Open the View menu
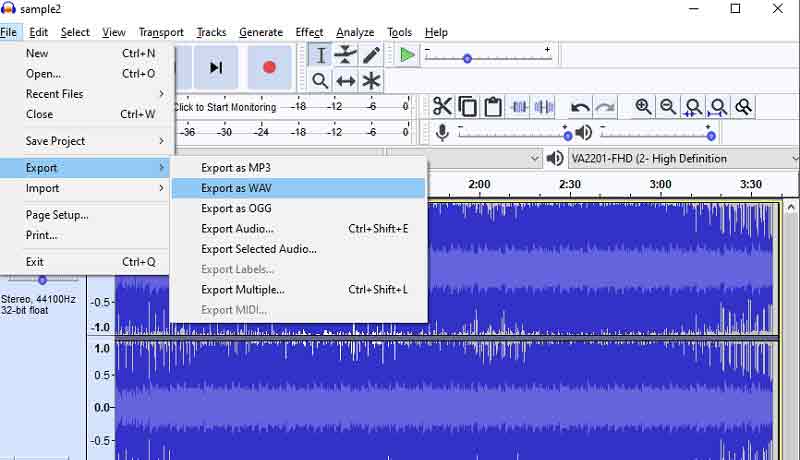The width and height of the screenshot is (800, 460). click(x=113, y=32)
